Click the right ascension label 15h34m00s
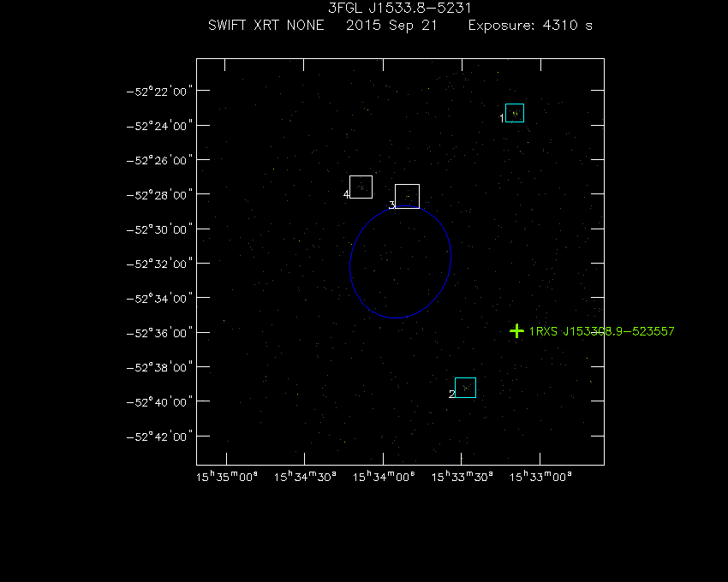Image resolution: width=728 pixels, height=582 pixels. [x=384, y=477]
